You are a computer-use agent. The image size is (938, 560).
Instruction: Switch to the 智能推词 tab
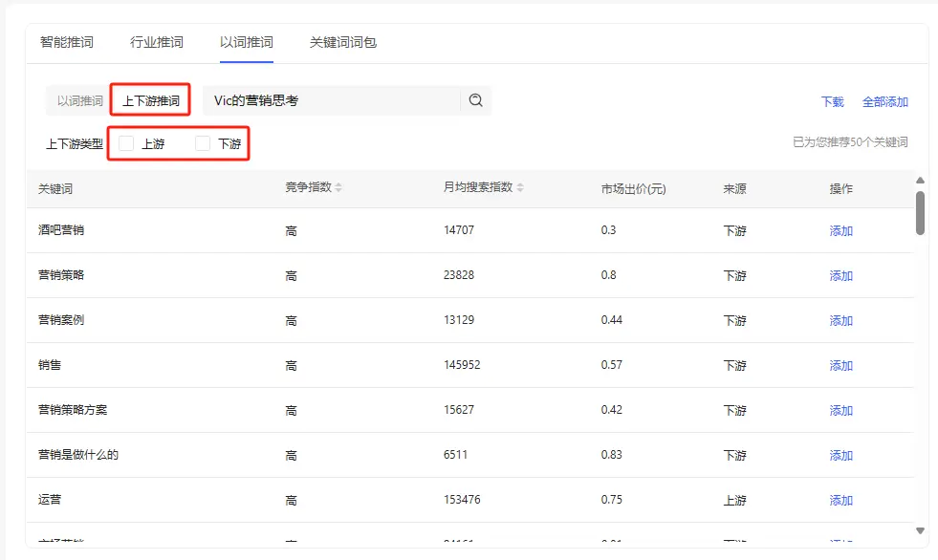pyautogui.click(x=65, y=42)
